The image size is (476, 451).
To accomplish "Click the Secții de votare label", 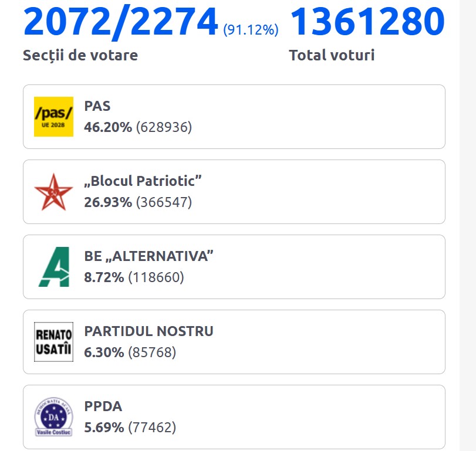I will point(80,56).
